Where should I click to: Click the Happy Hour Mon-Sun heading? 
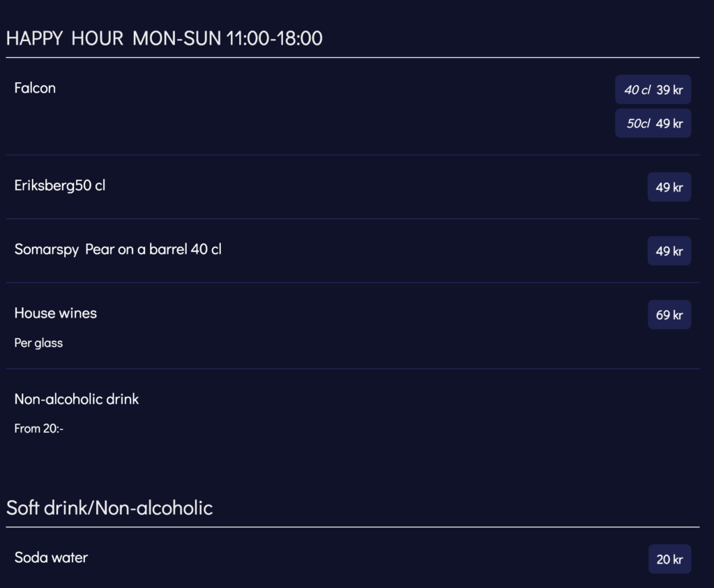pyautogui.click(x=164, y=38)
